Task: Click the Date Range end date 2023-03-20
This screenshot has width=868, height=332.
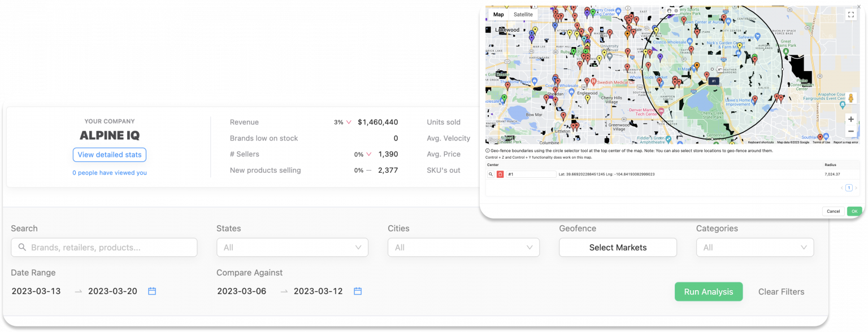Action: click(x=112, y=291)
